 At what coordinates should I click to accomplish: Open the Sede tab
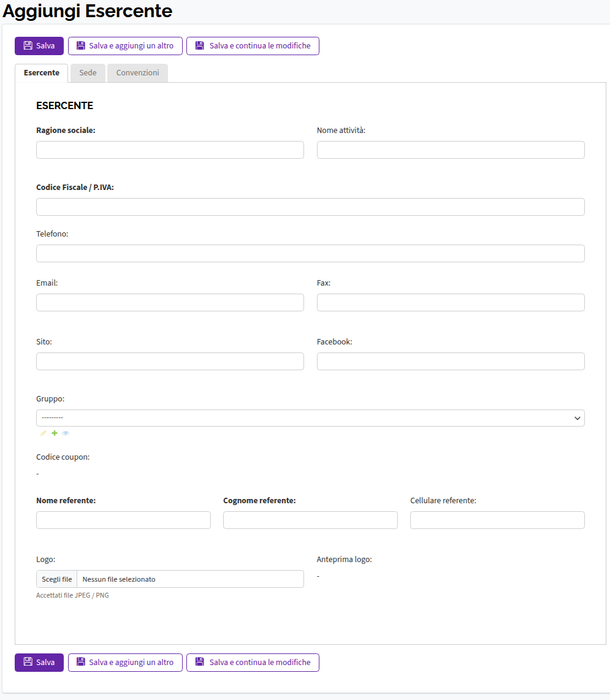(x=88, y=73)
